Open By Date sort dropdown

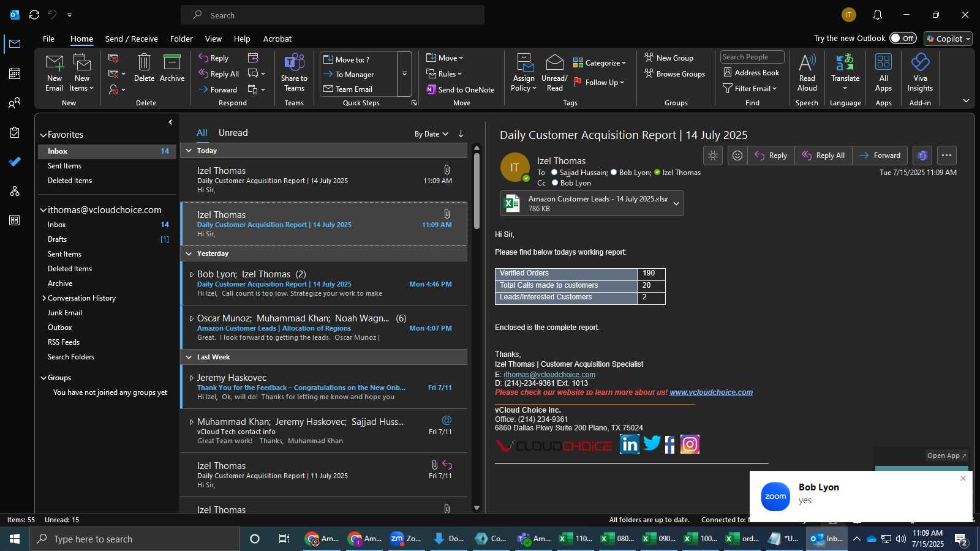431,134
